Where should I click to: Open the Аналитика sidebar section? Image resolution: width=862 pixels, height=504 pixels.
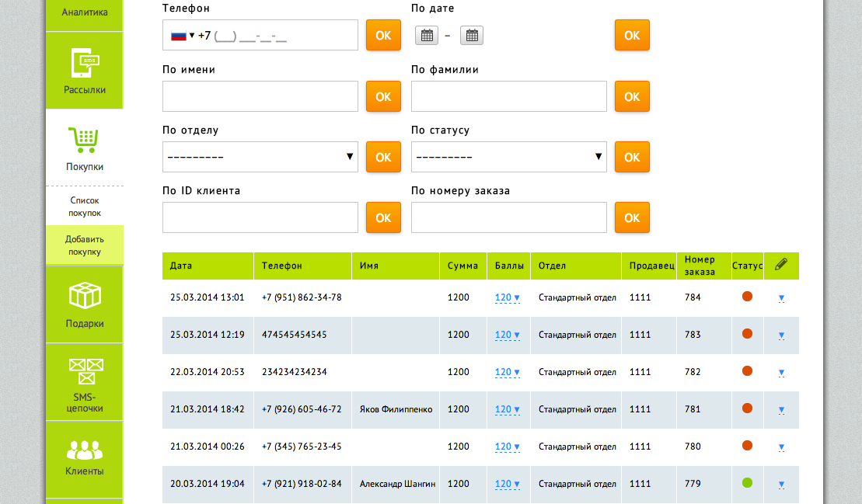point(85,13)
